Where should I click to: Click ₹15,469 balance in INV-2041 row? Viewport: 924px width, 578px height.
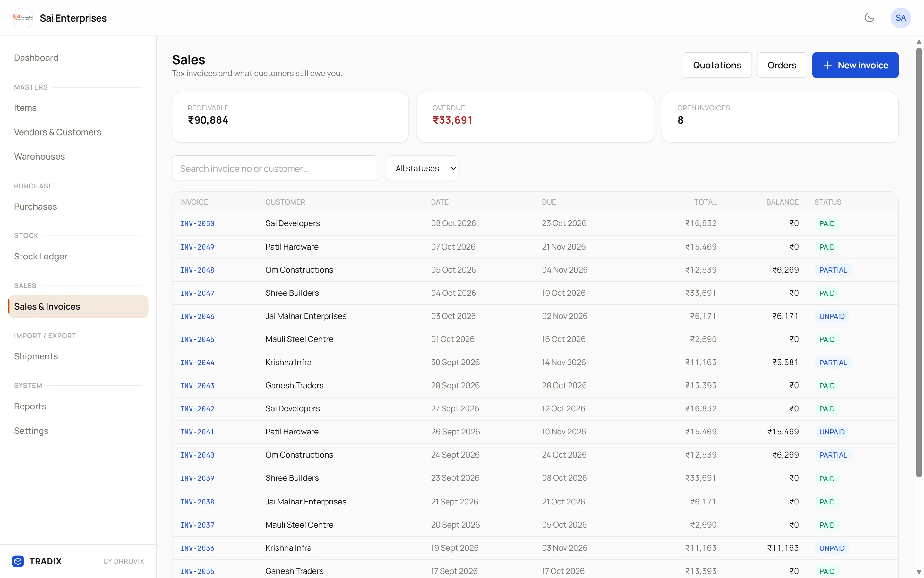(783, 432)
